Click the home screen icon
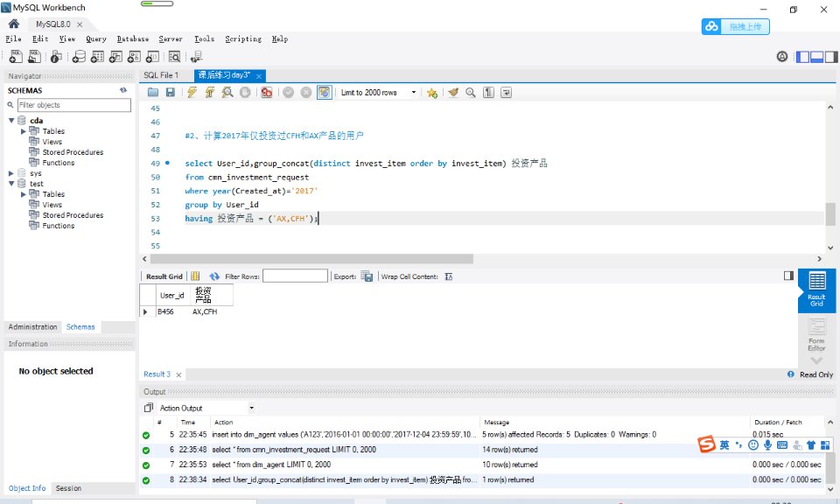This screenshot has width=840, height=504. click(x=14, y=24)
